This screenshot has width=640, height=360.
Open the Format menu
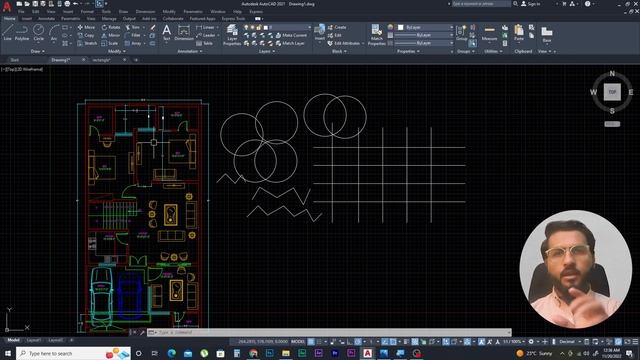(87, 12)
